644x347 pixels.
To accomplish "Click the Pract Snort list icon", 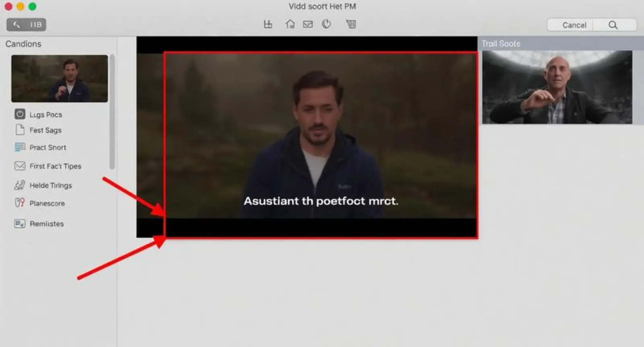I will [20, 147].
